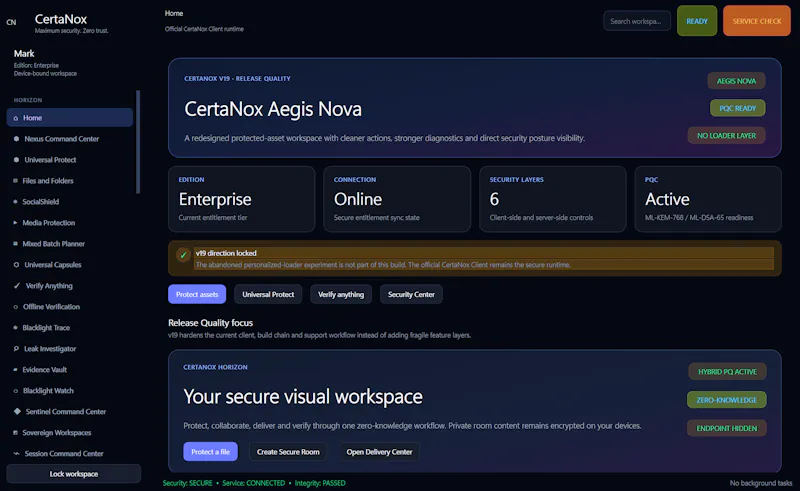Click the Sentinel Command Center diamond icon
Screen dimensions: 800x491
pyautogui.click(x=17, y=411)
